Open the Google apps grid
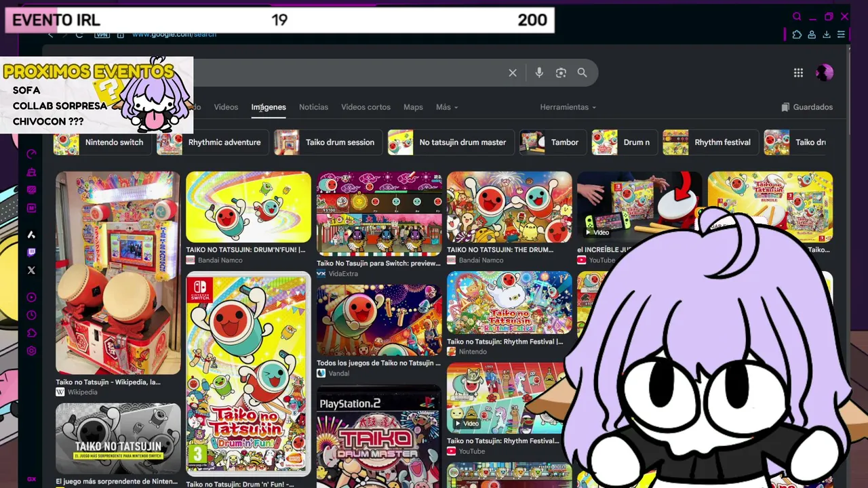The width and height of the screenshot is (868, 488). click(x=798, y=73)
